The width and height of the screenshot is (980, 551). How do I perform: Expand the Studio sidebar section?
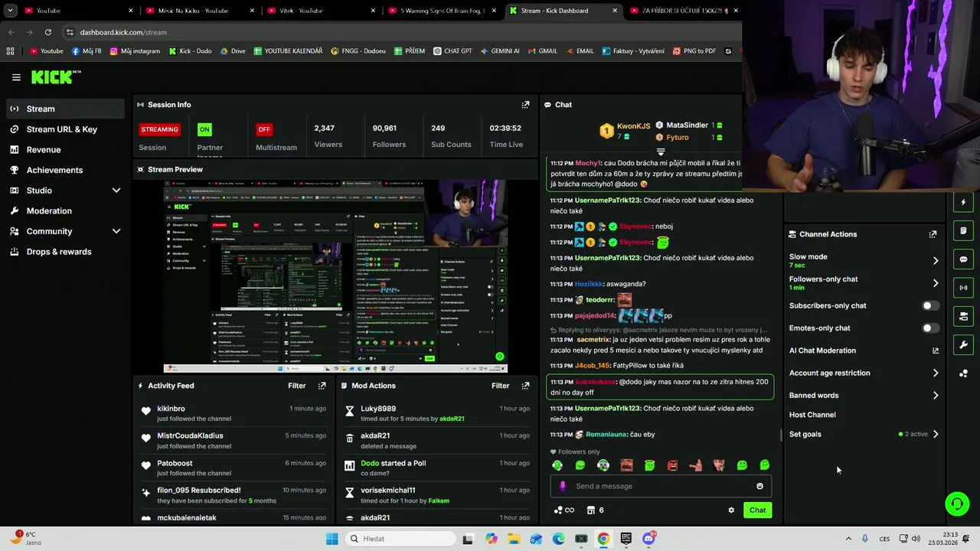click(116, 191)
